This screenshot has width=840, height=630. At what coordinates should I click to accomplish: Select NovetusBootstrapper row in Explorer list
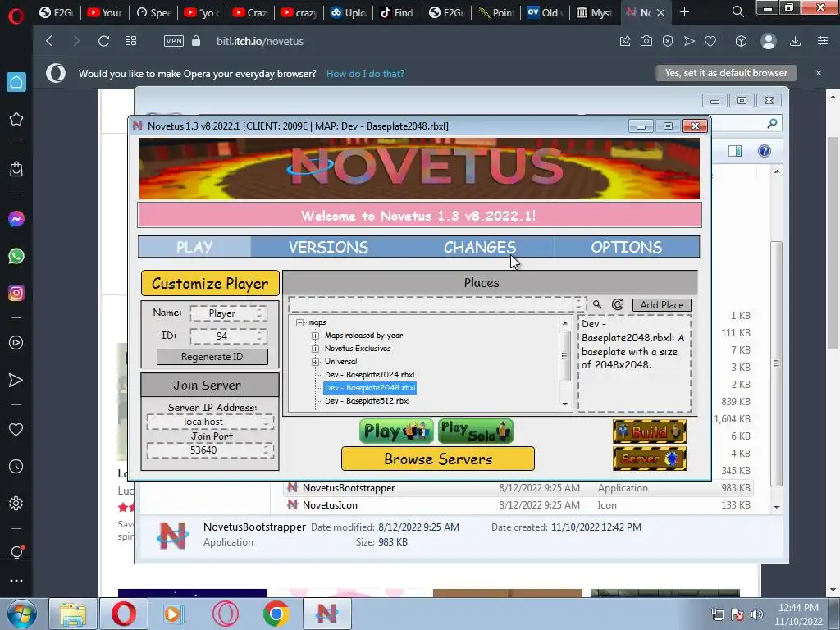pos(518,488)
